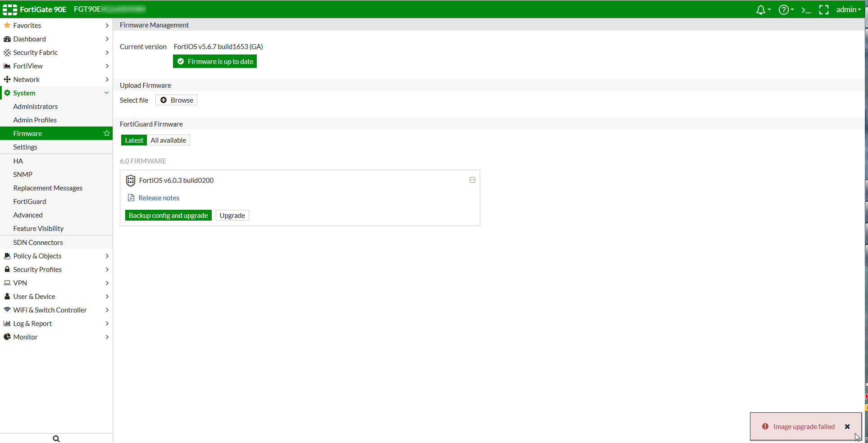Expand the Policy & Objects chevron
This screenshot has width=868, height=443.
coord(107,256)
